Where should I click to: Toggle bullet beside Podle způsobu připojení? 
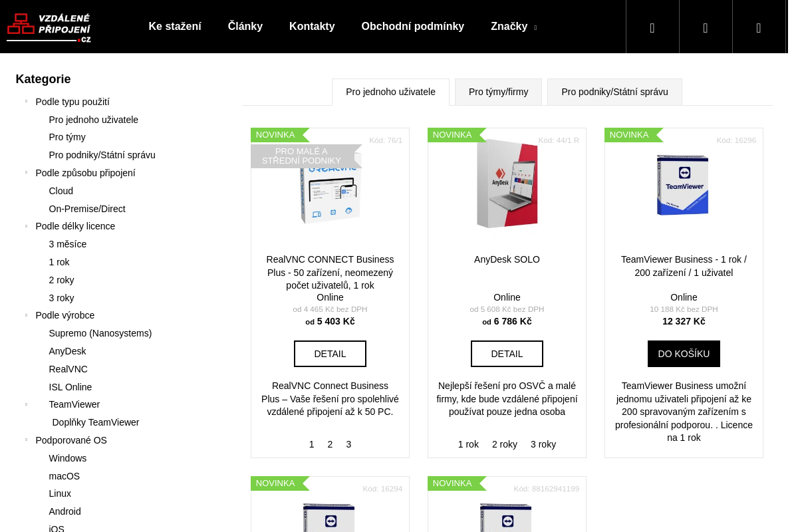coord(26,172)
